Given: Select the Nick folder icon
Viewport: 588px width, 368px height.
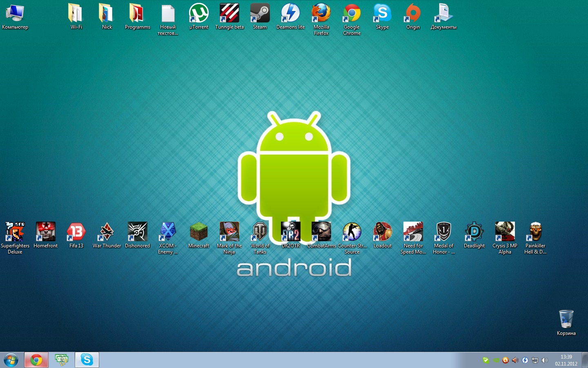Looking at the screenshot, I should click(x=107, y=17).
